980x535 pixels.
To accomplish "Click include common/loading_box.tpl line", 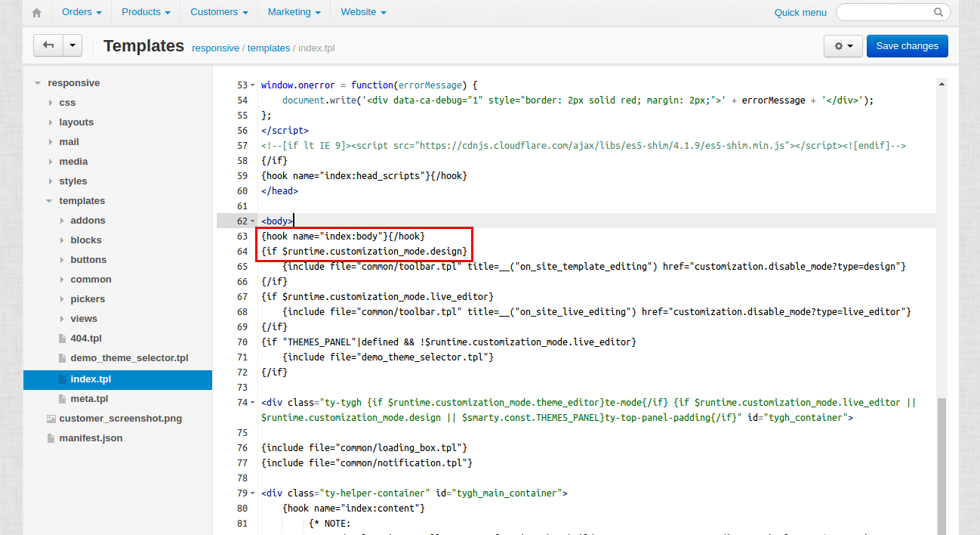I will point(364,448).
